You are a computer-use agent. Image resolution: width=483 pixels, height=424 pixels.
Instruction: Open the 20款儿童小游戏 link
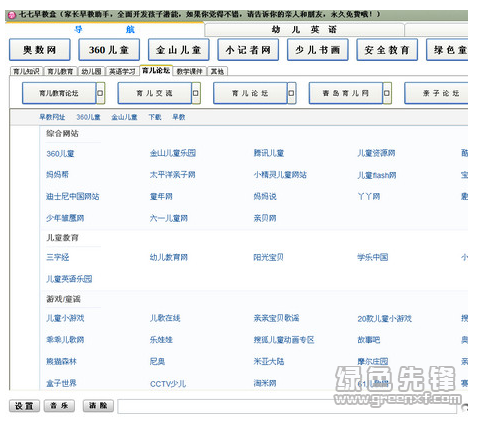tap(385, 319)
